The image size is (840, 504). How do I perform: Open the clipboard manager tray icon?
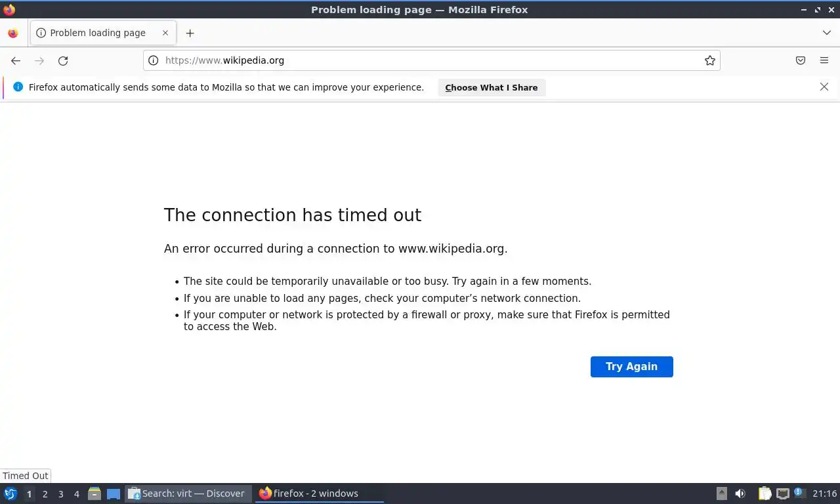click(x=765, y=493)
